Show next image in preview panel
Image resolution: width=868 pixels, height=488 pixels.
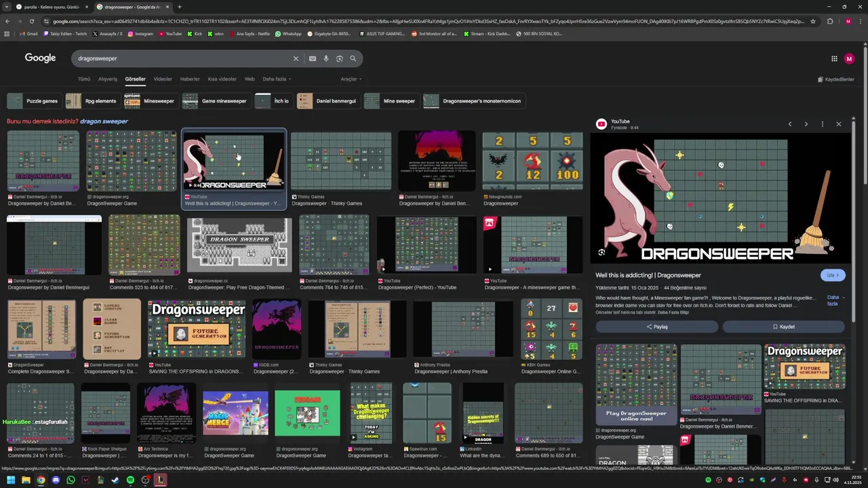806,124
